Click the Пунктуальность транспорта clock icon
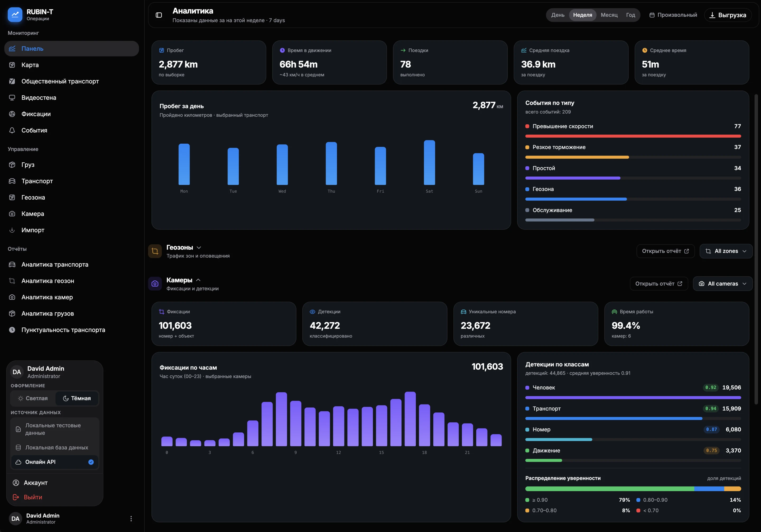761x532 pixels. tap(12, 330)
